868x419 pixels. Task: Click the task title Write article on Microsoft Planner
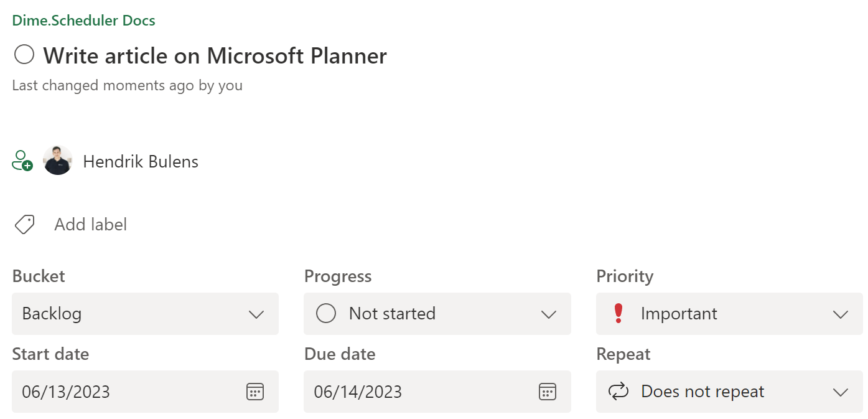click(215, 56)
